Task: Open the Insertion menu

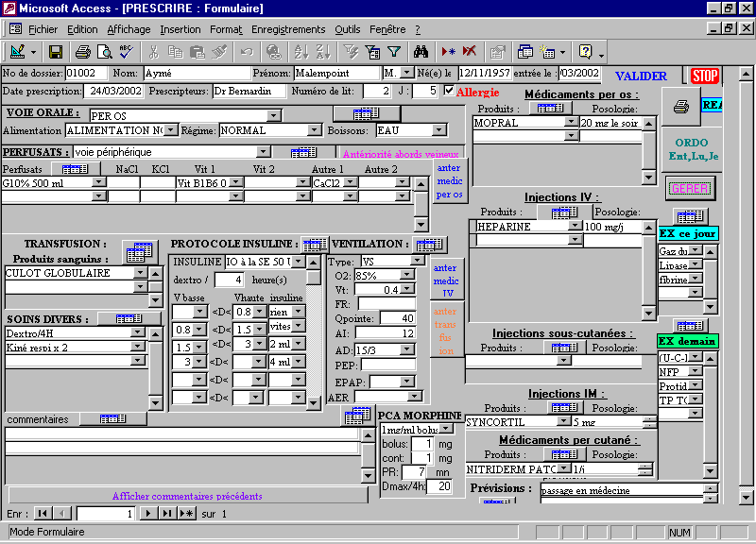Action: click(180, 29)
